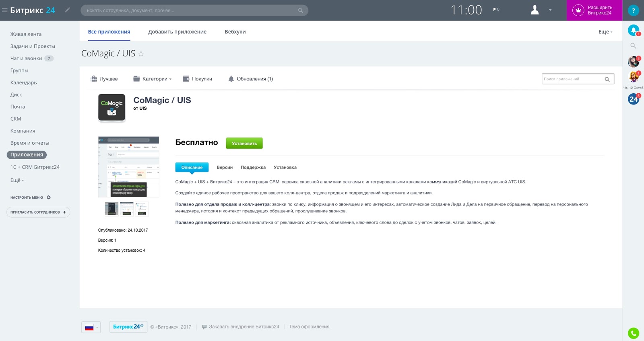This screenshot has height=341, width=644.
Task: Open the notifications bell icon
Action: pyautogui.click(x=634, y=30)
